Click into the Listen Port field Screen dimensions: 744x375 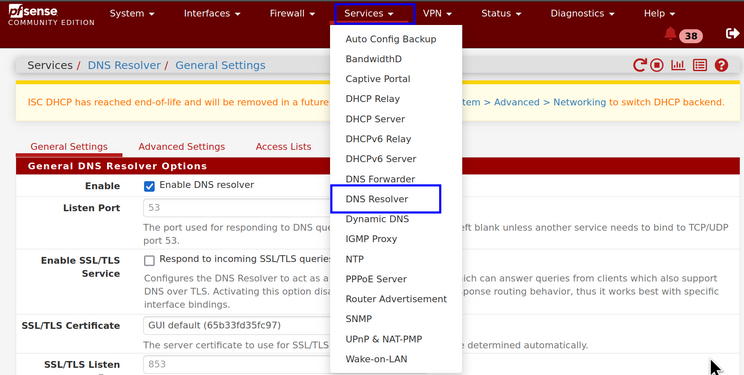pyautogui.click(x=237, y=208)
